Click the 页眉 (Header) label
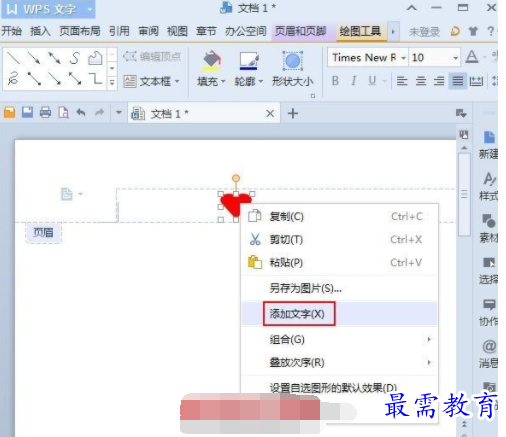 [x=43, y=233]
